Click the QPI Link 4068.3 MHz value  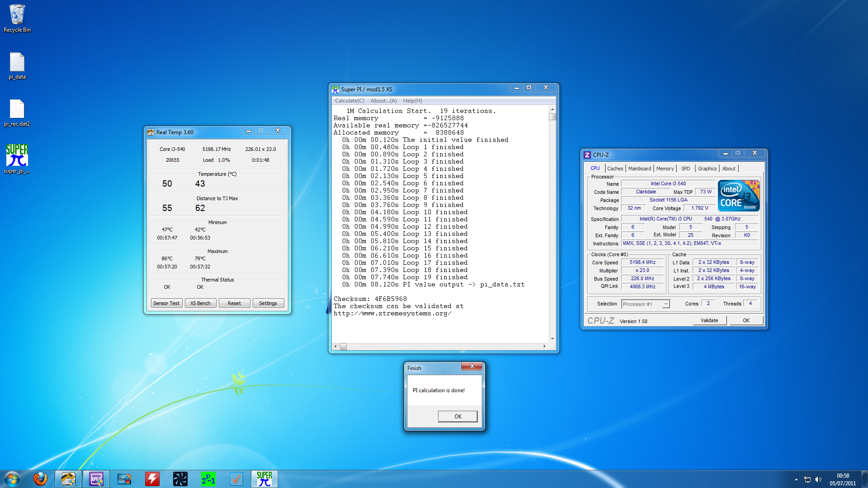[x=642, y=286]
